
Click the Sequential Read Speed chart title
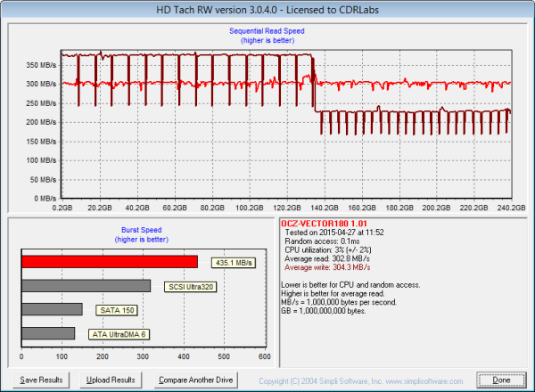coord(267,29)
